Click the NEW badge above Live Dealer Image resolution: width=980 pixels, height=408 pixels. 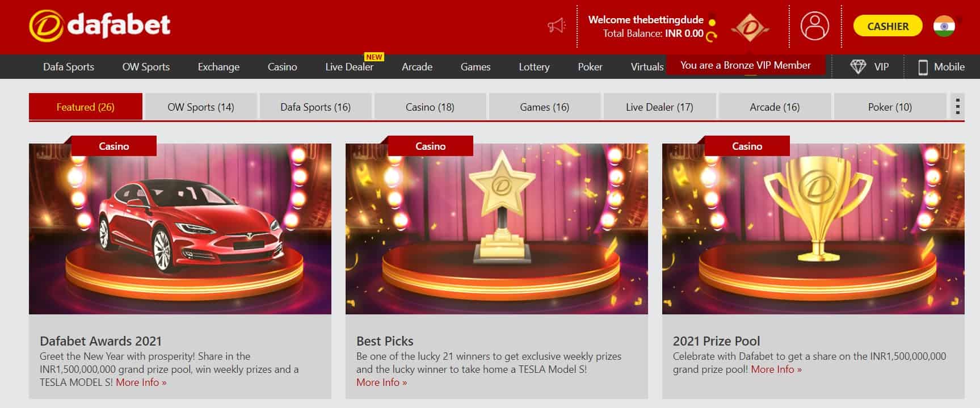[374, 57]
